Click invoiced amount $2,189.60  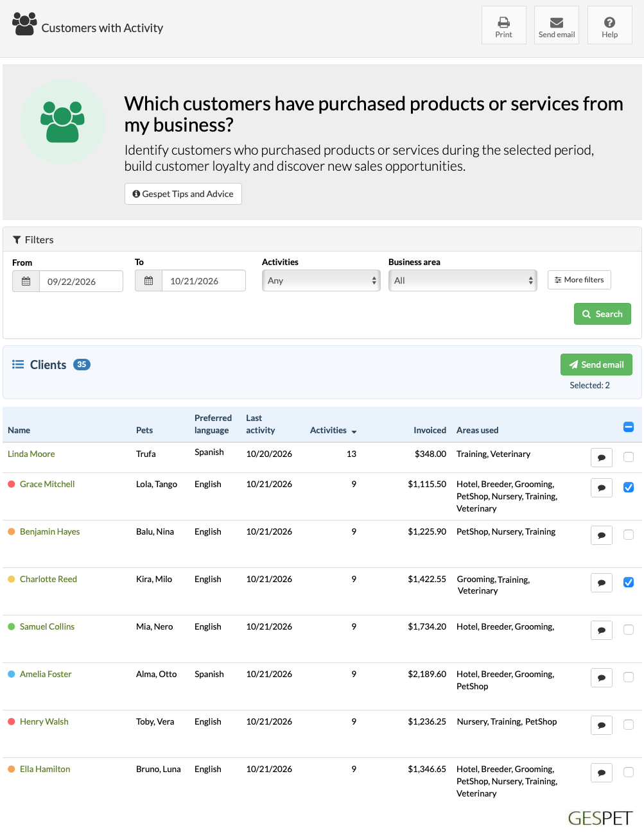(427, 674)
